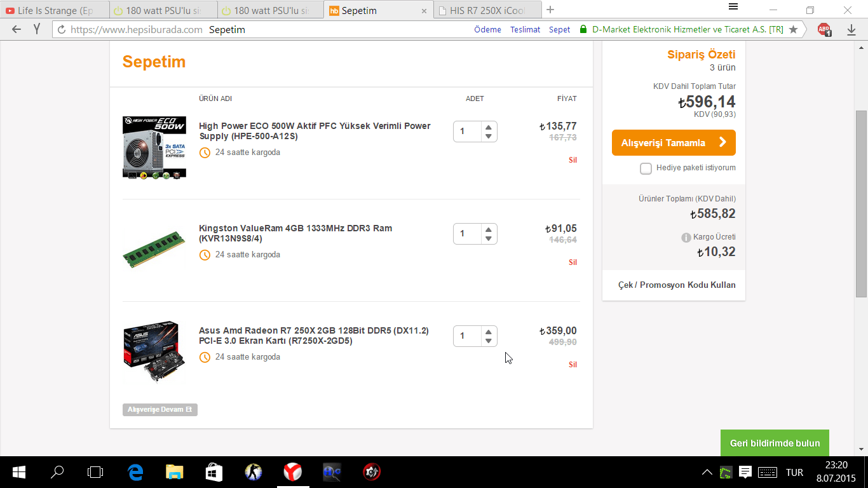
Task: Open the Windows Store taskbar icon
Action: pos(214,472)
